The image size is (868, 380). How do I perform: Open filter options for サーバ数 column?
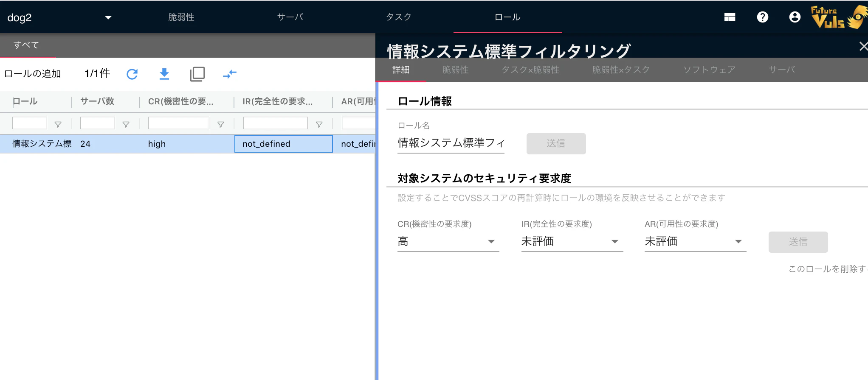click(x=126, y=124)
